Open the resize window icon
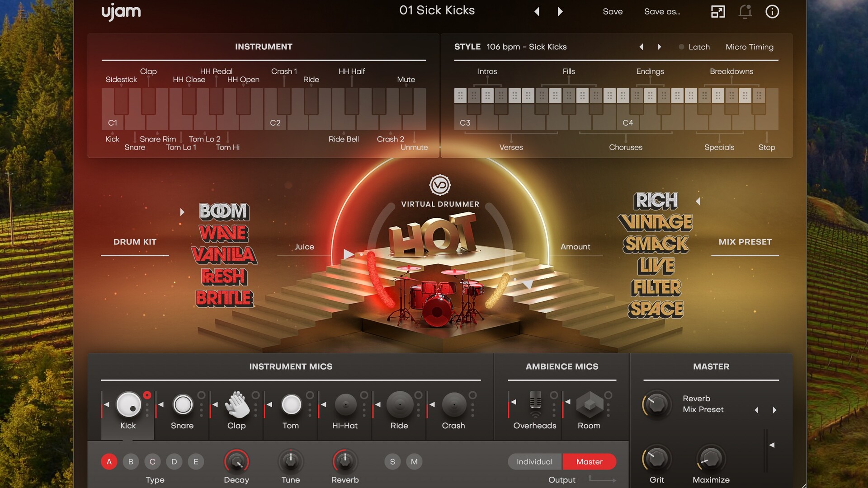This screenshot has width=868, height=488. tap(718, 12)
